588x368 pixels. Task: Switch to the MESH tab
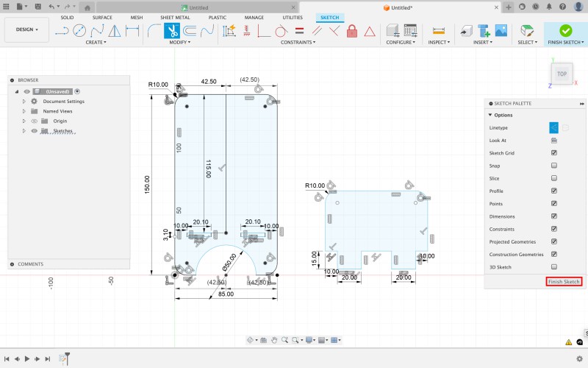[137, 18]
